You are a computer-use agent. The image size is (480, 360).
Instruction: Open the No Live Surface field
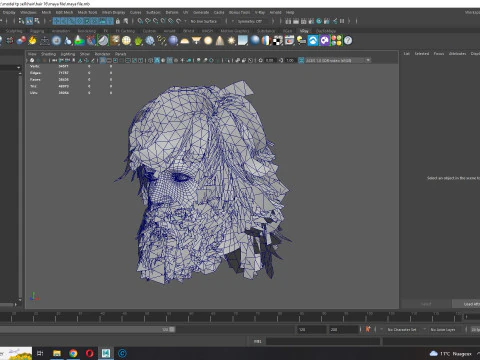204,21
